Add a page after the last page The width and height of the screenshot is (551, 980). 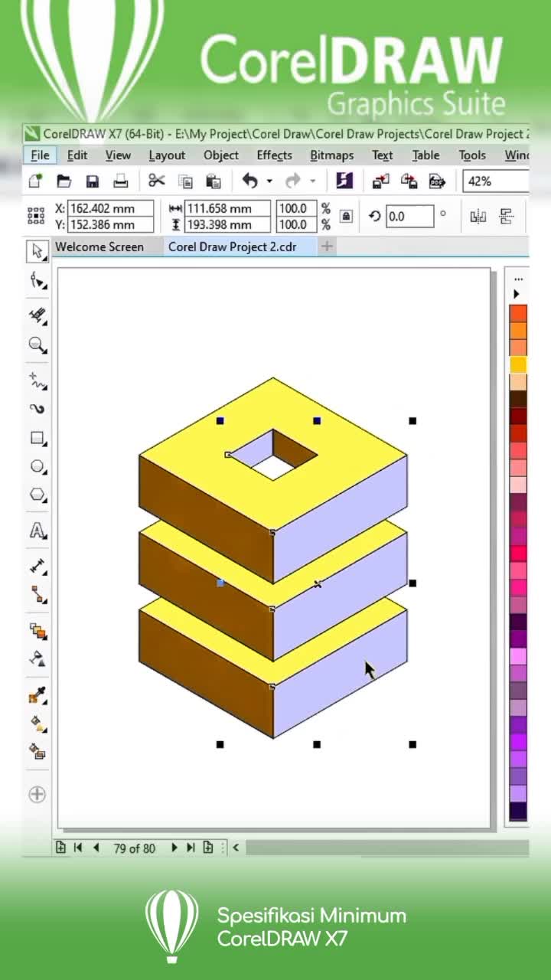[207, 848]
